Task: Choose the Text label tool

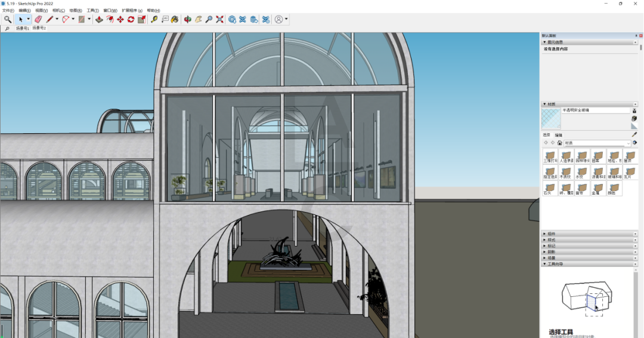Action: coord(165,19)
